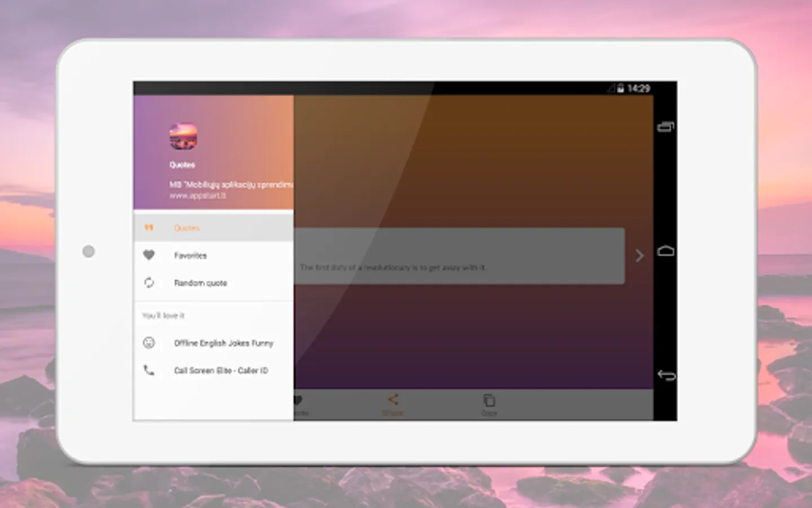Click the "You'll love it" section label

pyautogui.click(x=164, y=316)
